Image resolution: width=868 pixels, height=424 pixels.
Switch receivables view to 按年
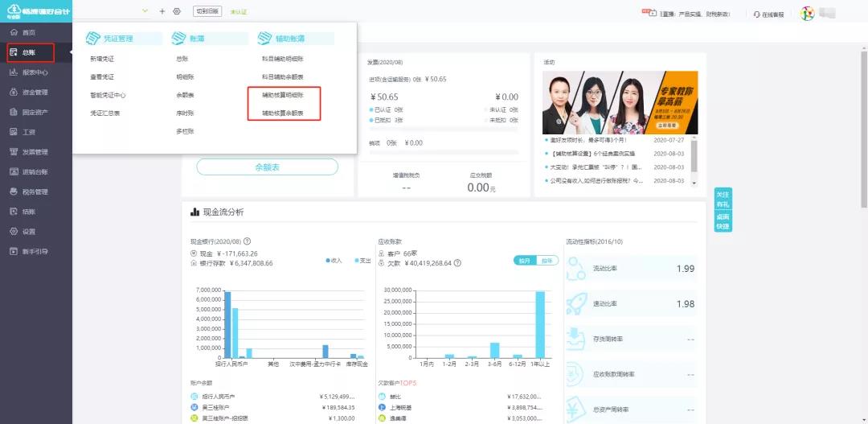[x=547, y=261]
